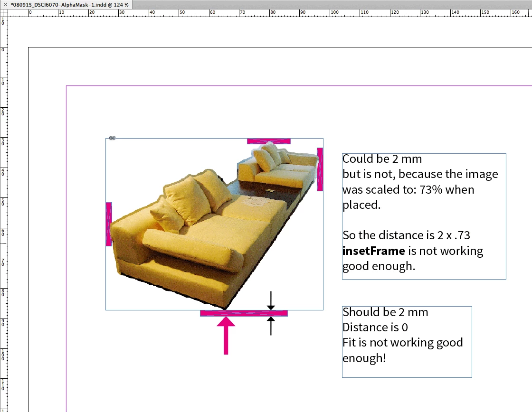The height and width of the screenshot is (412, 532).
Task: Click the text line "Should be 2 mm"
Action: pyautogui.click(x=385, y=312)
